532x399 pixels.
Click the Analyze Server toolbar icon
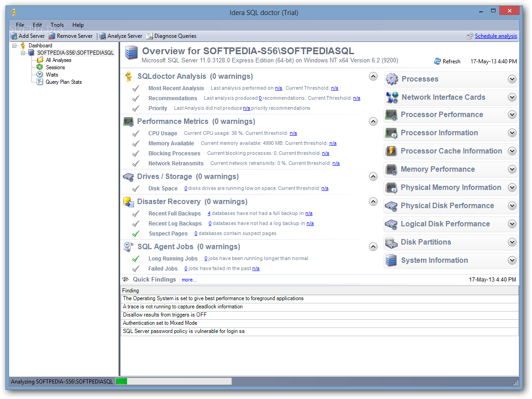[102, 36]
